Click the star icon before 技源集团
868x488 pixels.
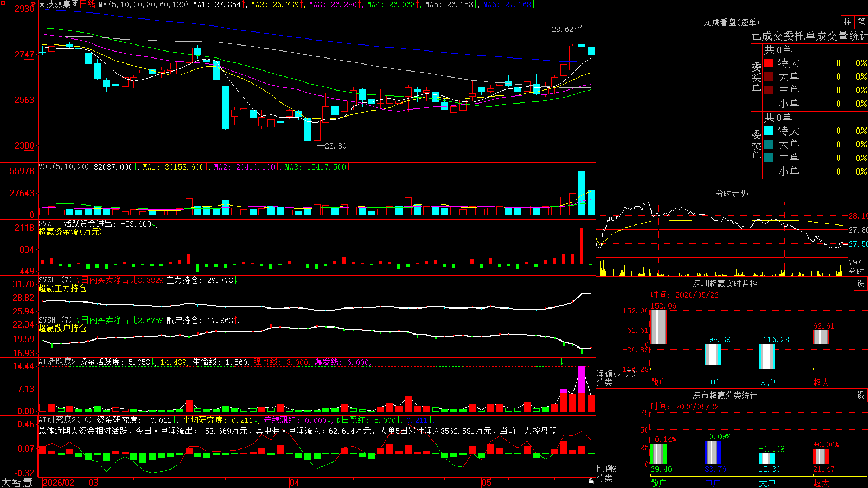(x=42, y=4)
